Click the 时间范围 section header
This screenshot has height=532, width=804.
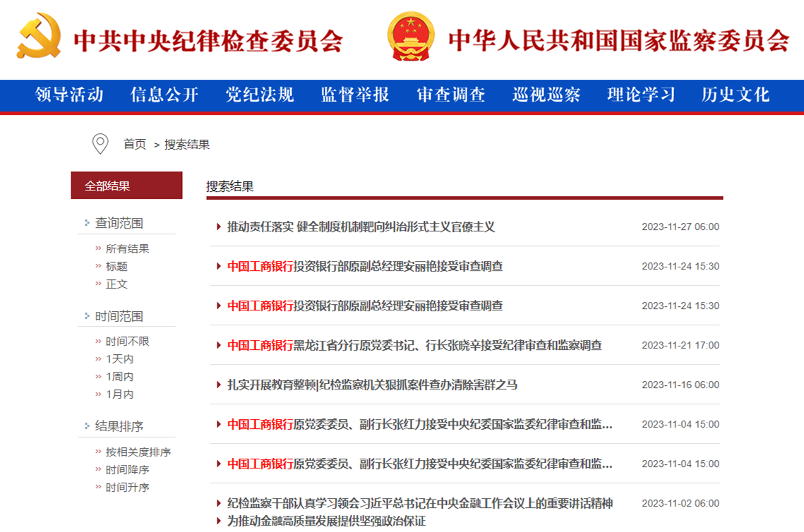click(119, 316)
